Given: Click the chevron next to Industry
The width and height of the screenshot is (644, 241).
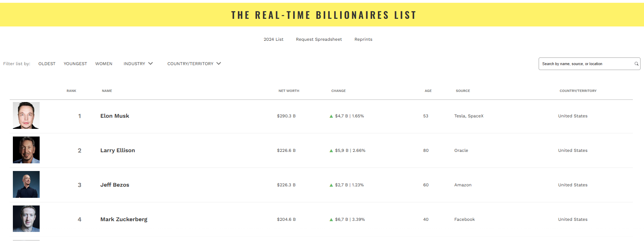Looking at the screenshot, I should pyautogui.click(x=151, y=63).
